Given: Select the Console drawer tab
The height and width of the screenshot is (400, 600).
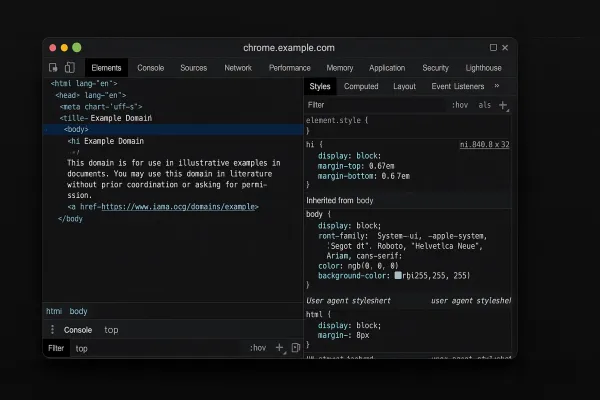Looking at the screenshot, I should (x=78, y=330).
